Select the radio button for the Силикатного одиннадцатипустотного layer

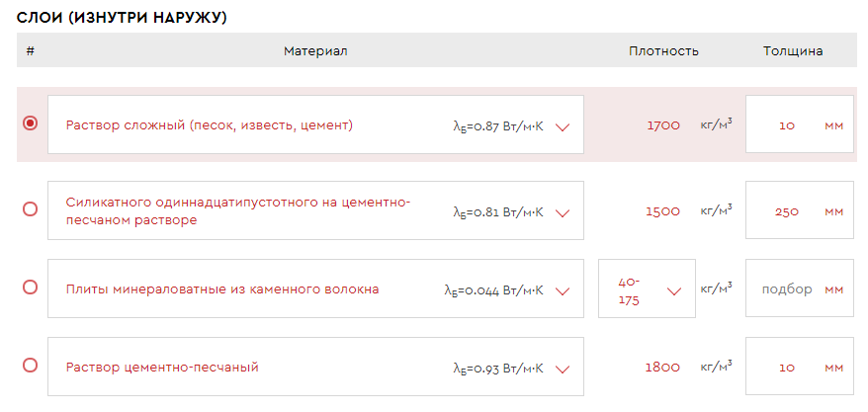tap(30, 208)
